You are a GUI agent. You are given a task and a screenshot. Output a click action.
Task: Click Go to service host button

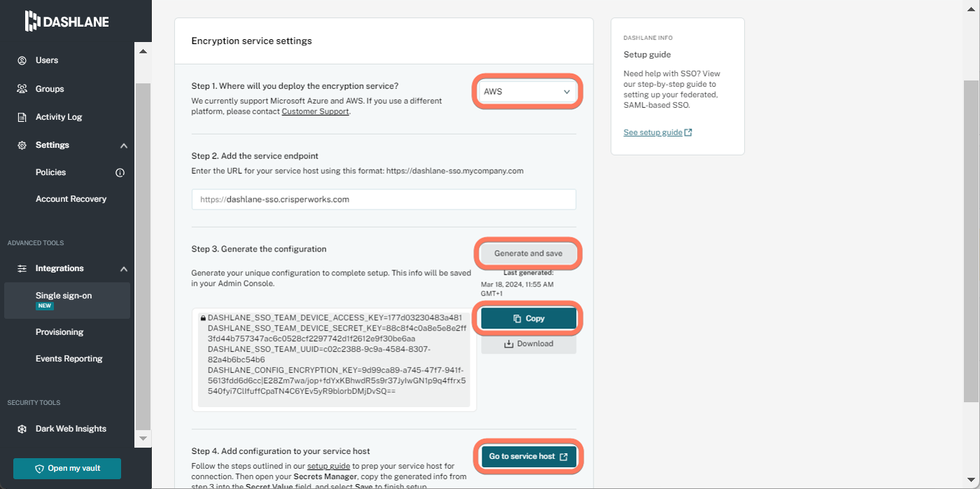click(x=528, y=457)
